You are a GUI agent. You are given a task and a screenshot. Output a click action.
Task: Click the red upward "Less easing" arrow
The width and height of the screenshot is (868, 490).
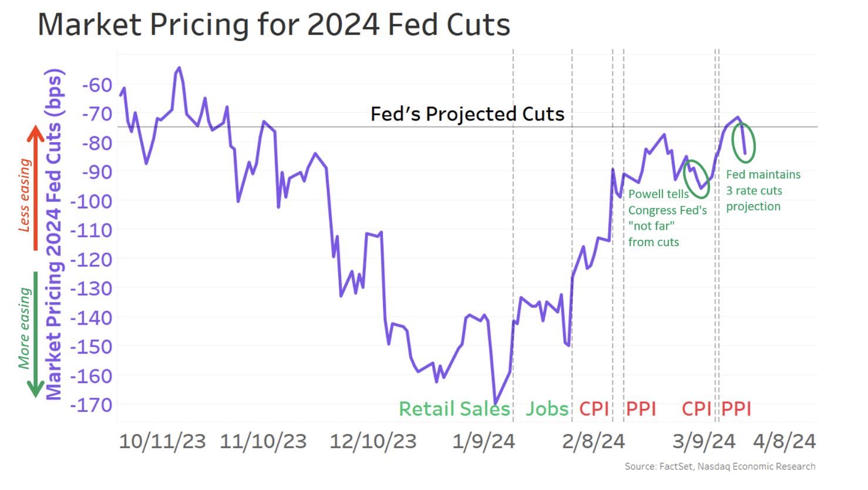point(36,188)
